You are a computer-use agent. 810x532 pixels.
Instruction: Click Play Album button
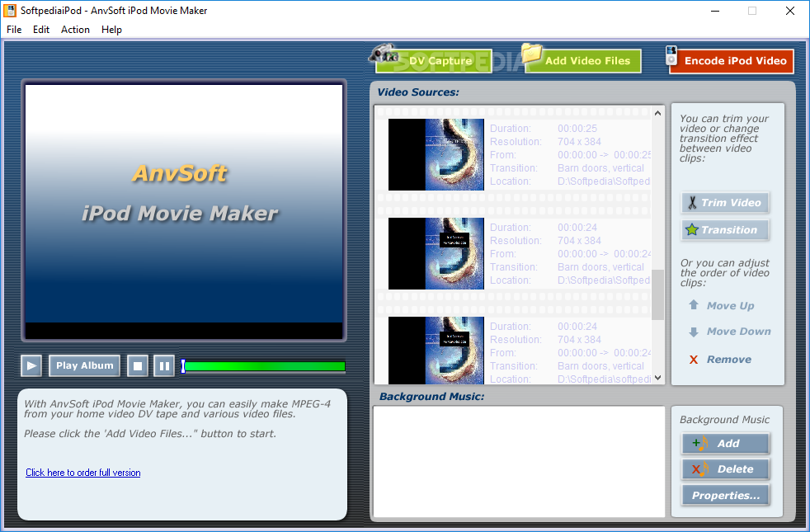[85, 365]
